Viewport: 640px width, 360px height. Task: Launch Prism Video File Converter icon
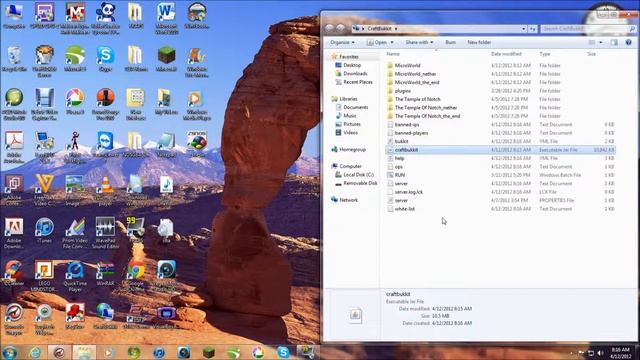[x=75, y=233]
